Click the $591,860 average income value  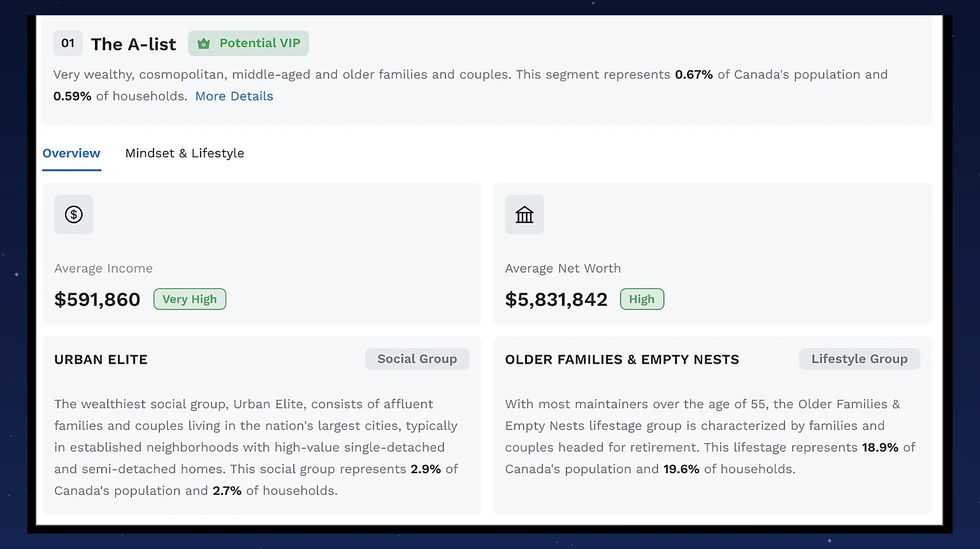click(x=97, y=299)
